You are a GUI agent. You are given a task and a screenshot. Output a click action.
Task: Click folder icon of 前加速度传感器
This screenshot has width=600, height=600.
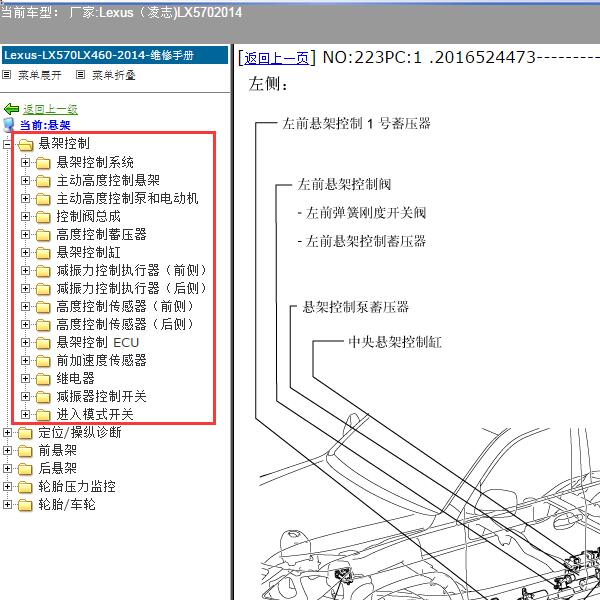pos(43,361)
